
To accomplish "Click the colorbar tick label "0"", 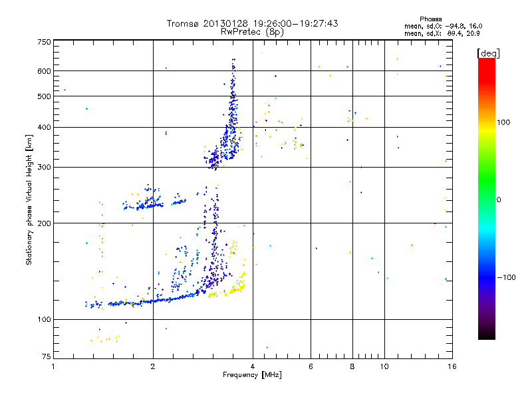I will pyautogui.click(x=499, y=200).
